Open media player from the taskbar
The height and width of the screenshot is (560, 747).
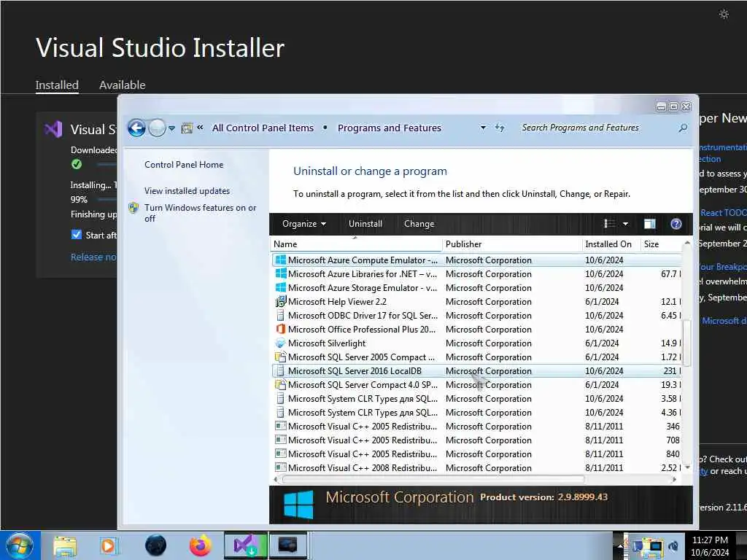click(x=108, y=545)
